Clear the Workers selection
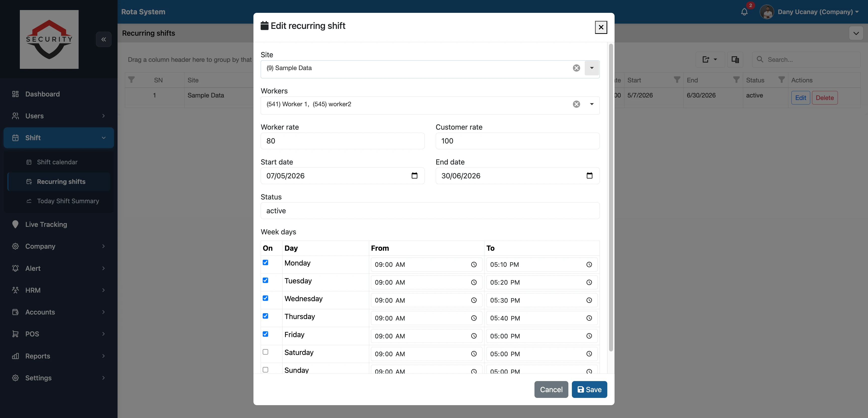868x418 pixels. coord(577,104)
